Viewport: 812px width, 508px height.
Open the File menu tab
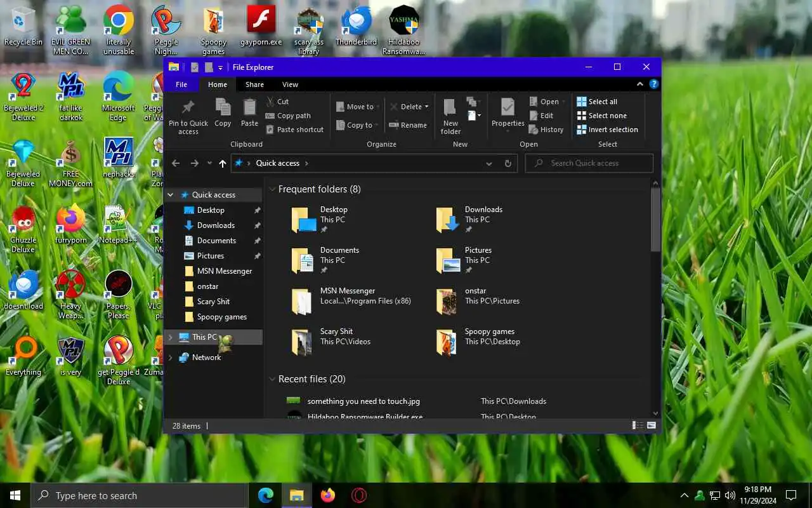[x=181, y=84]
